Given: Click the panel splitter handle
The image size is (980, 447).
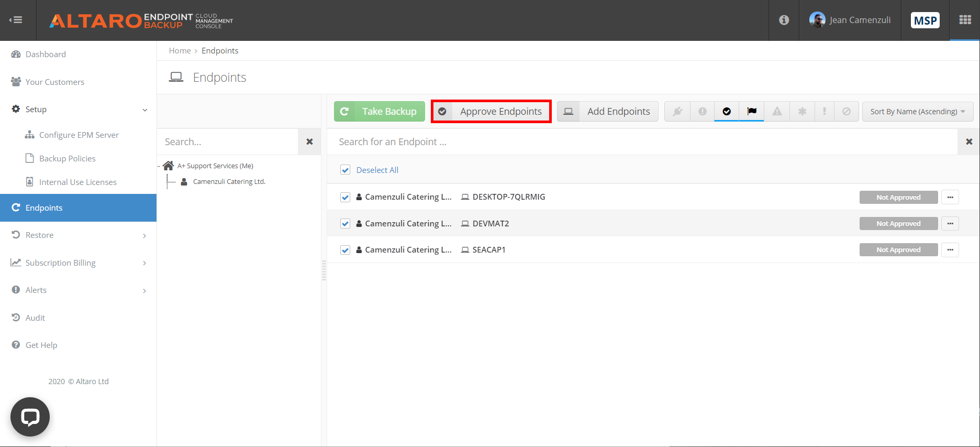Looking at the screenshot, I should pos(324,270).
